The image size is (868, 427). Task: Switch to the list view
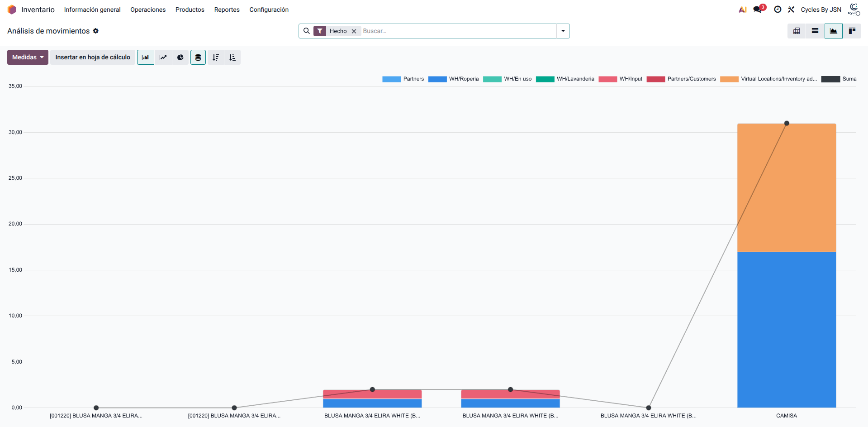click(815, 31)
